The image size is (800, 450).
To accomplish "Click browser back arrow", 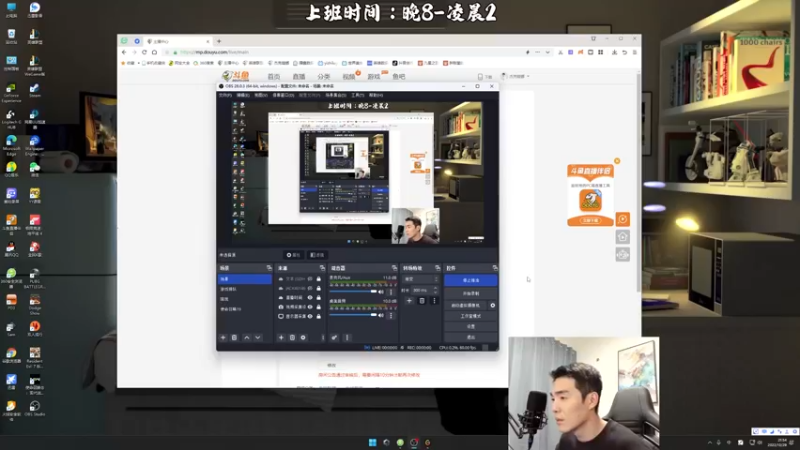I will [x=124, y=52].
